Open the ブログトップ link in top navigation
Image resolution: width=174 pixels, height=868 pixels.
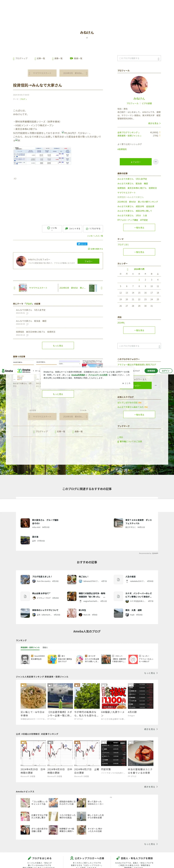point(20,58)
